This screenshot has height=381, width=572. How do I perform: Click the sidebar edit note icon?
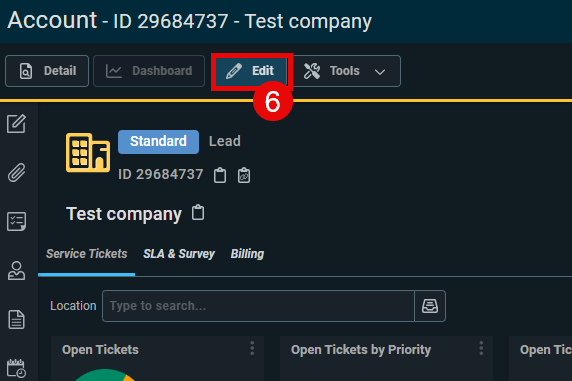16,124
